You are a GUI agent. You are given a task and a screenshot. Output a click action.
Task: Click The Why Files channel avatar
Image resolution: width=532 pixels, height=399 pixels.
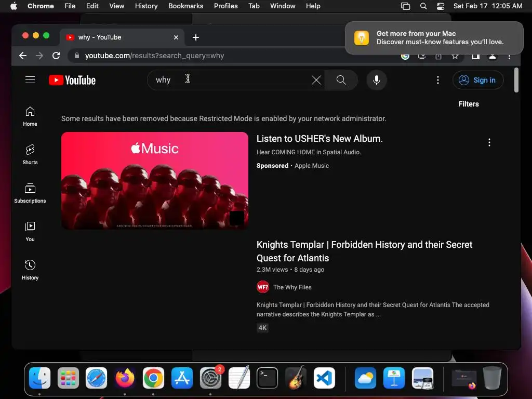(x=262, y=287)
